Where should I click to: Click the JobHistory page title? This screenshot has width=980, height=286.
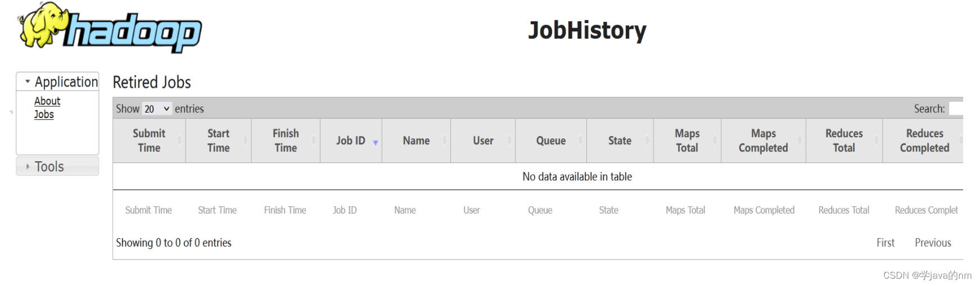[x=587, y=30]
